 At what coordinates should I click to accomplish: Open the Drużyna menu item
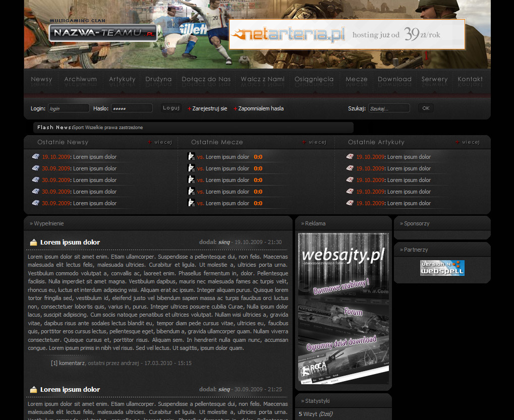(x=158, y=79)
